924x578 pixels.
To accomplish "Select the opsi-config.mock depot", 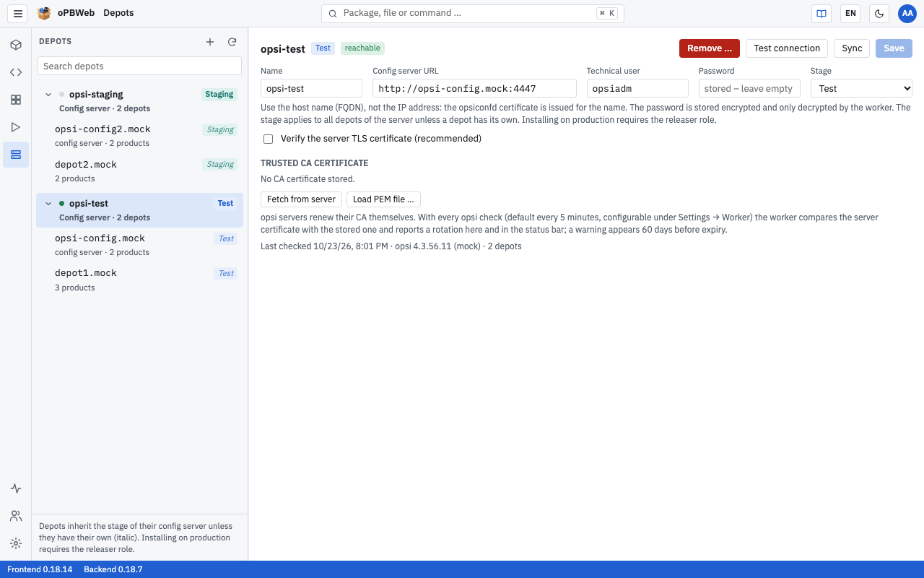I will (x=140, y=245).
